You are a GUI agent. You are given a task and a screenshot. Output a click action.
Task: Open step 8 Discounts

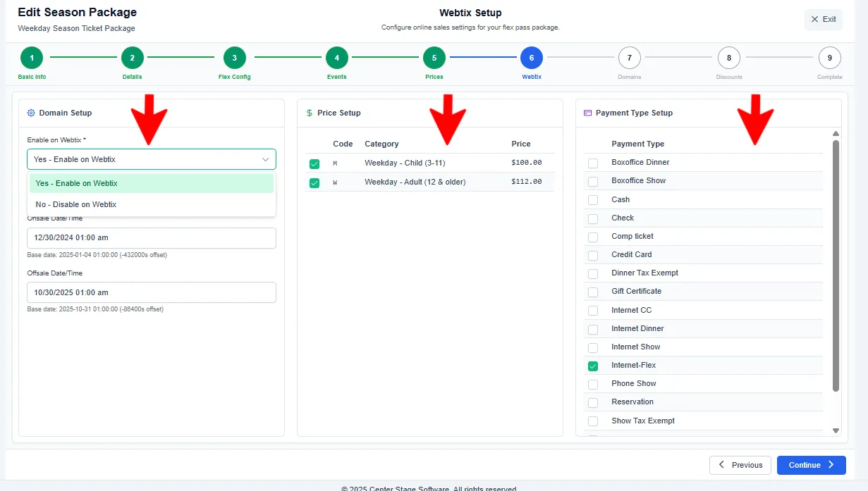[x=729, y=58]
